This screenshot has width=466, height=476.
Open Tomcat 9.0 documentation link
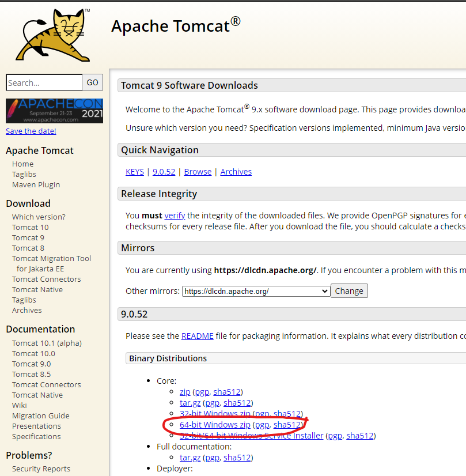point(32,364)
